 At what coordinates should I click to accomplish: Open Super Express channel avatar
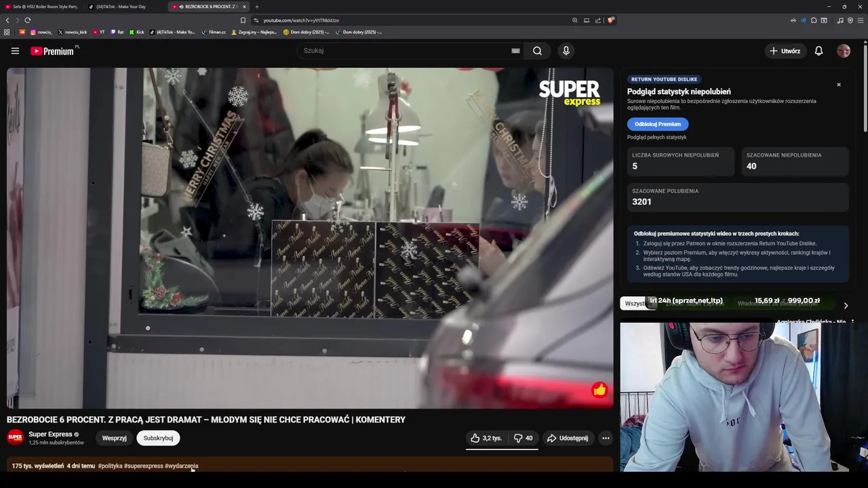15,437
